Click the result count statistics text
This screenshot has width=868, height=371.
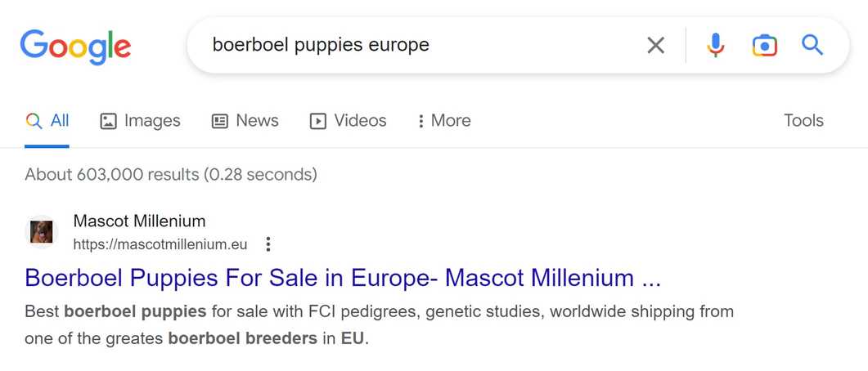(170, 174)
